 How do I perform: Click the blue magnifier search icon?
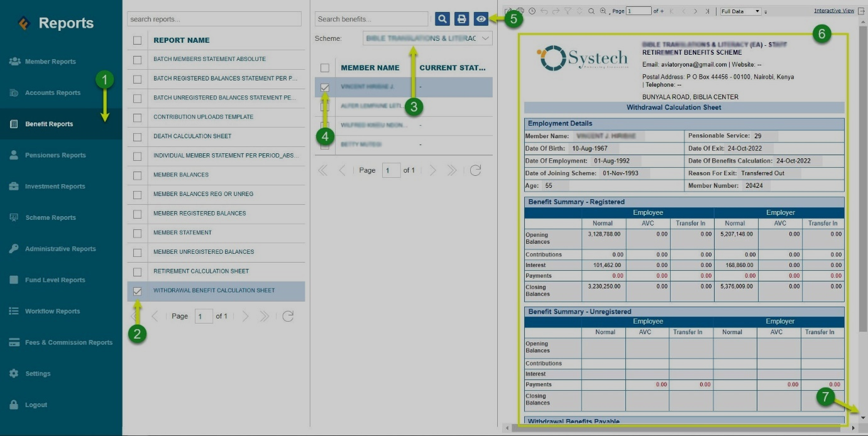click(442, 19)
